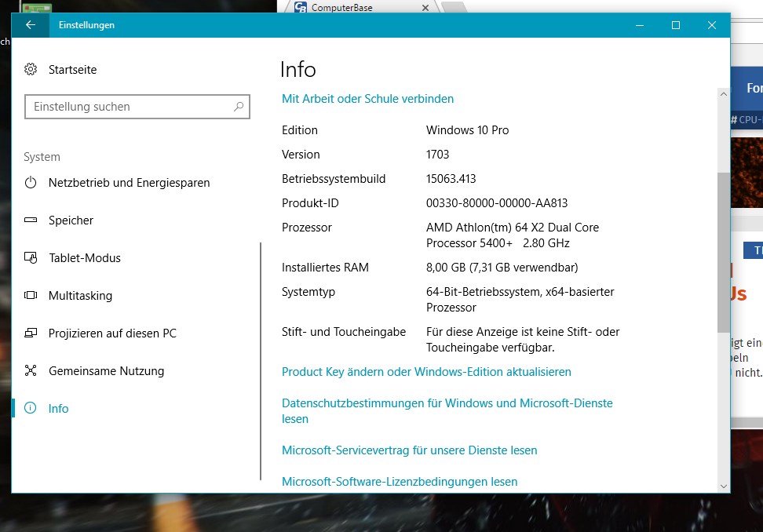Click the Produkt-ID value 00330-80000-00000-AA813
This screenshot has height=532, width=763.
(497, 203)
